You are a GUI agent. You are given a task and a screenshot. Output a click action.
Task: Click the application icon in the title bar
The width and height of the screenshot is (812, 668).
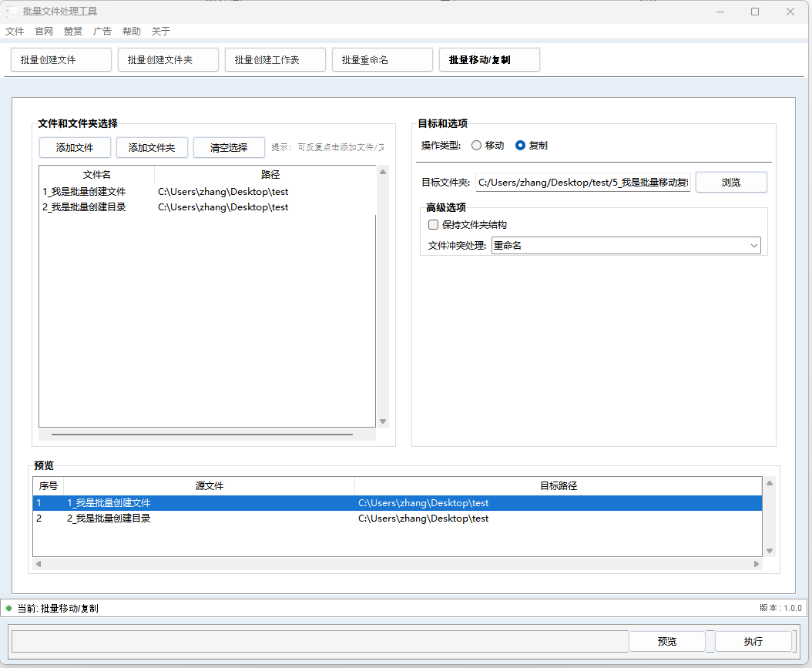(12, 12)
